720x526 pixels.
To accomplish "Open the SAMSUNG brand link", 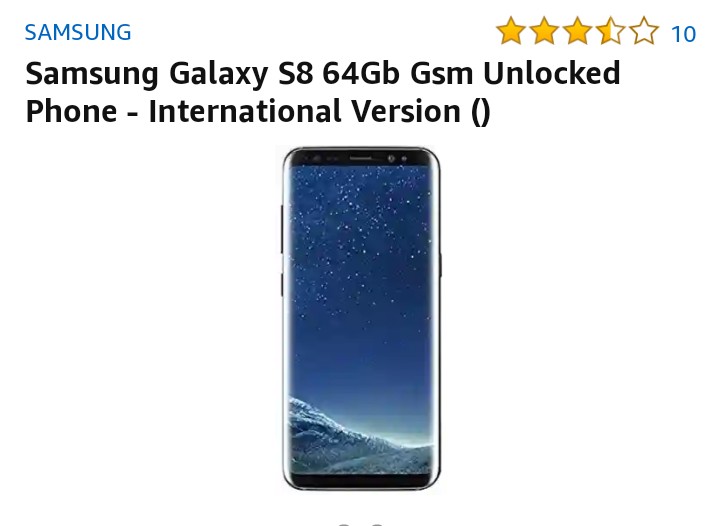I will (x=78, y=32).
